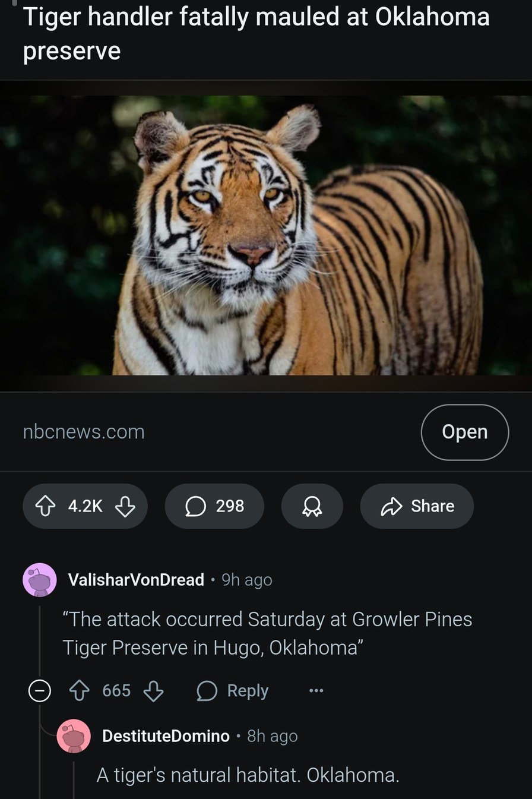Image resolution: width=532 pixels, height=799 pixels.
Task: Upvote the post about the tiger attack
Action: 45,506
